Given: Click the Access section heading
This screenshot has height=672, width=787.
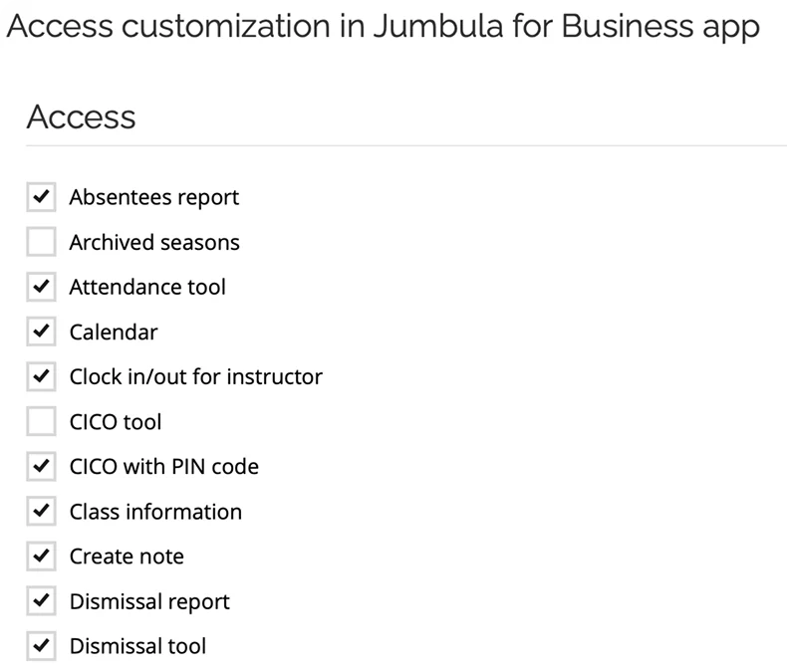Looking at the screenshot, I should point(81,116).
